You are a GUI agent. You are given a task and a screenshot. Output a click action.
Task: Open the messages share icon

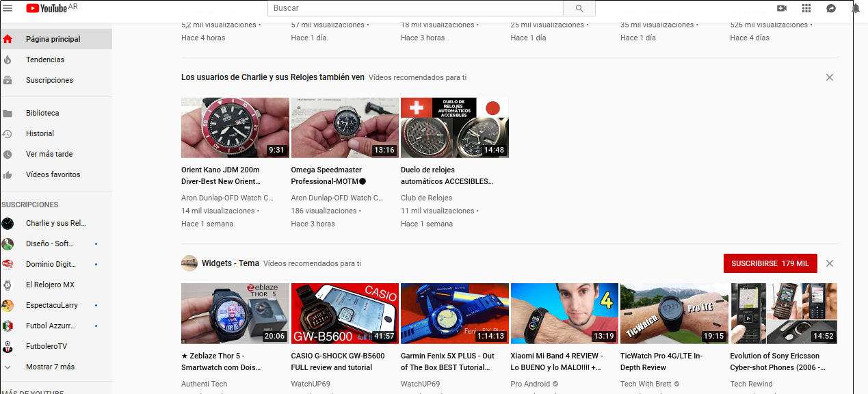(x=831, y=8)
